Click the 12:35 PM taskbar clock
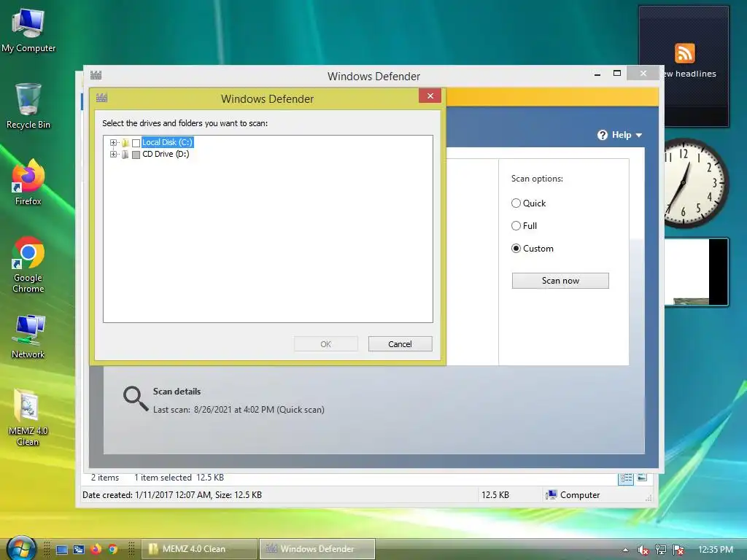Image resolution: width=747 pixels, height=560 pixels. click(716, 550)
